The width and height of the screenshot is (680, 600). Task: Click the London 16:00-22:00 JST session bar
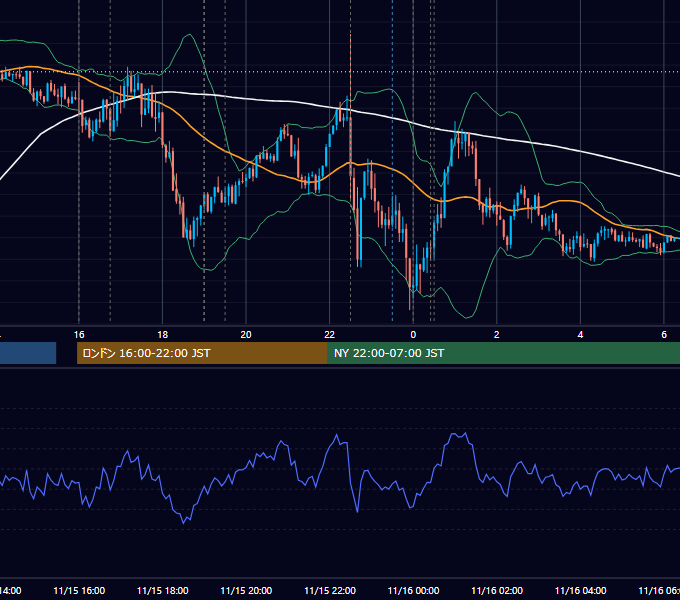pos(202,353)
